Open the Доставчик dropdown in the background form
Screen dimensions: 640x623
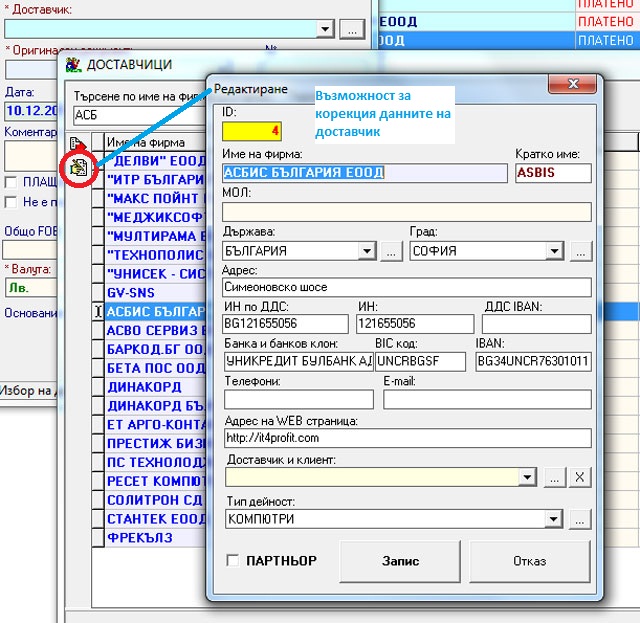click(x=325, y=29)
